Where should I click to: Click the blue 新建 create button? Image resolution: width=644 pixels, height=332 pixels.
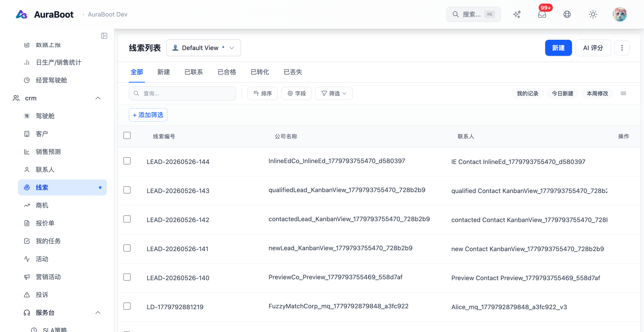pyautogui.click(x=558, y=48)
